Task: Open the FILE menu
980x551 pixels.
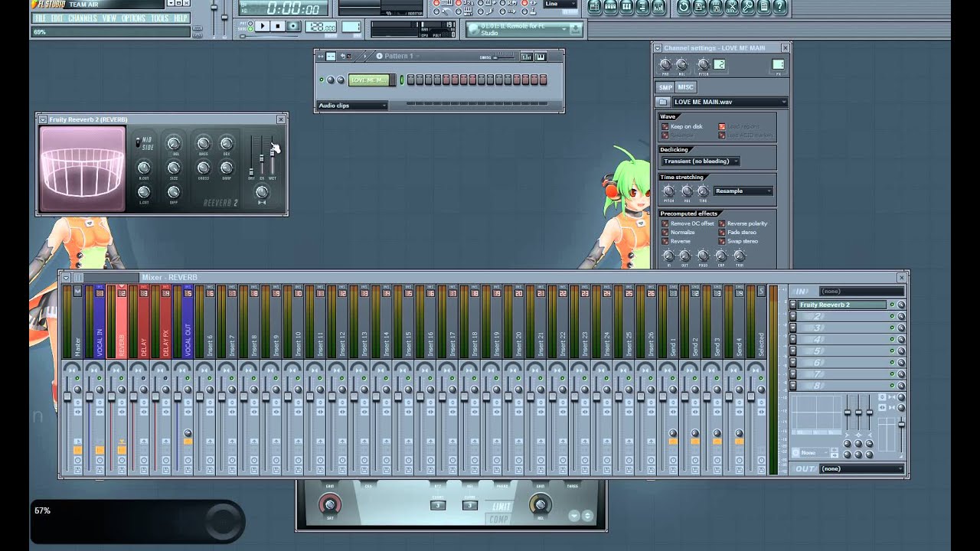Action: [40, 18]
